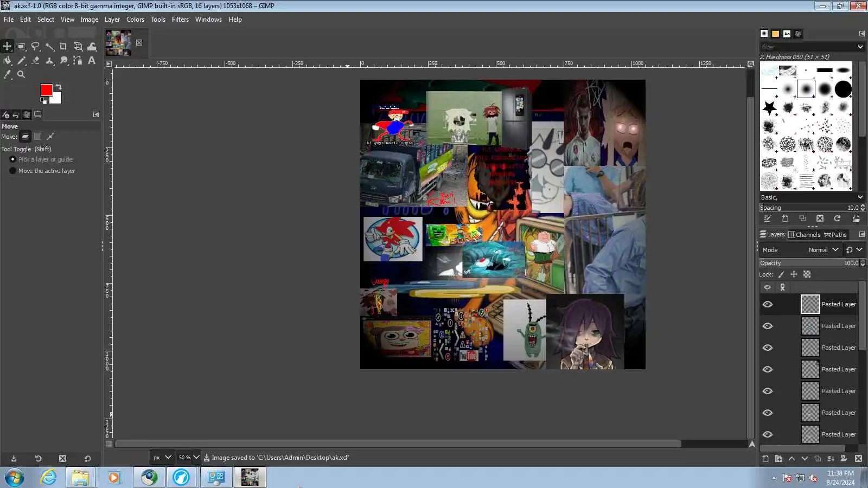868x488 pixels.
Task: Select the Paths tool
Action: click(78, 61)
